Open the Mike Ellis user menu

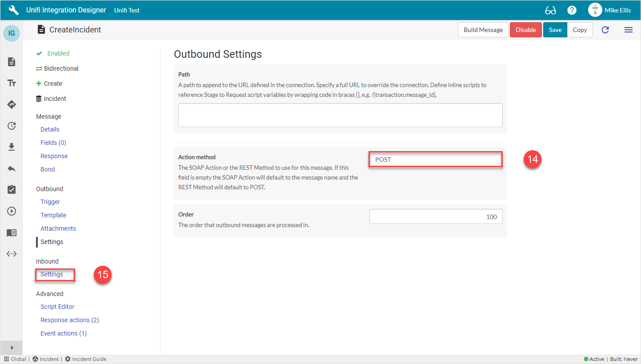click(x=609, y=10)
